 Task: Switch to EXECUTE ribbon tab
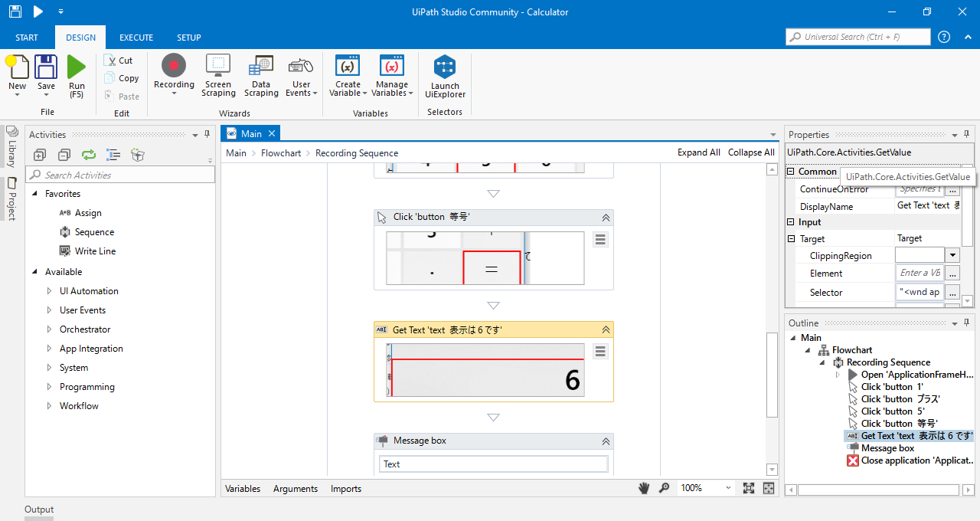(x=136, y=38)
